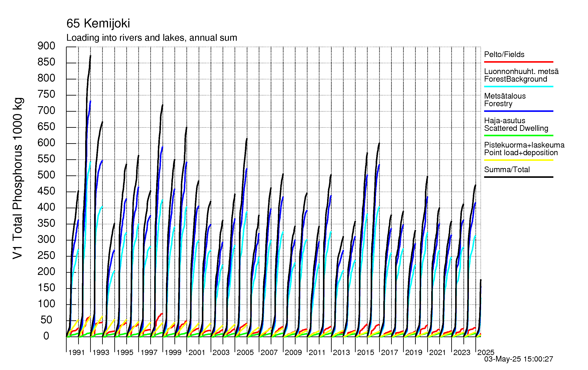Click the x-axis year label 2017

click(389, 352)
